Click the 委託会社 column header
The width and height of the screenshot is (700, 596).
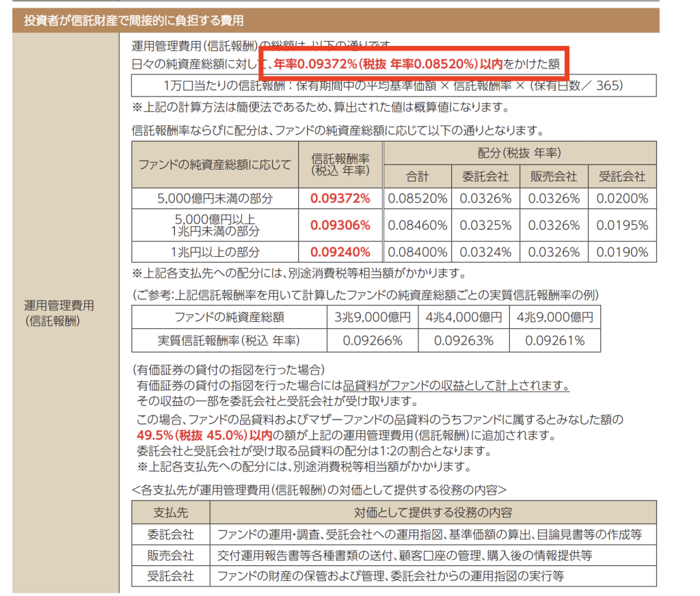tap(487, 177)
